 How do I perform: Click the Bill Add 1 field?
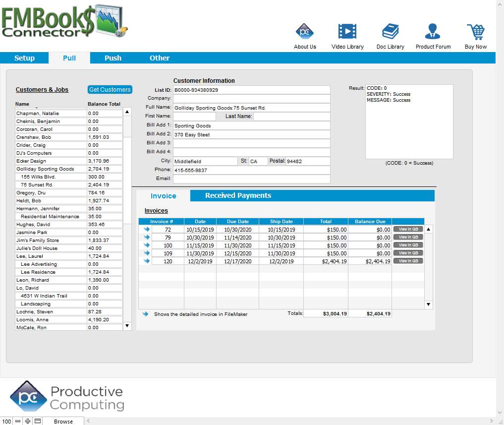[252, 125]
